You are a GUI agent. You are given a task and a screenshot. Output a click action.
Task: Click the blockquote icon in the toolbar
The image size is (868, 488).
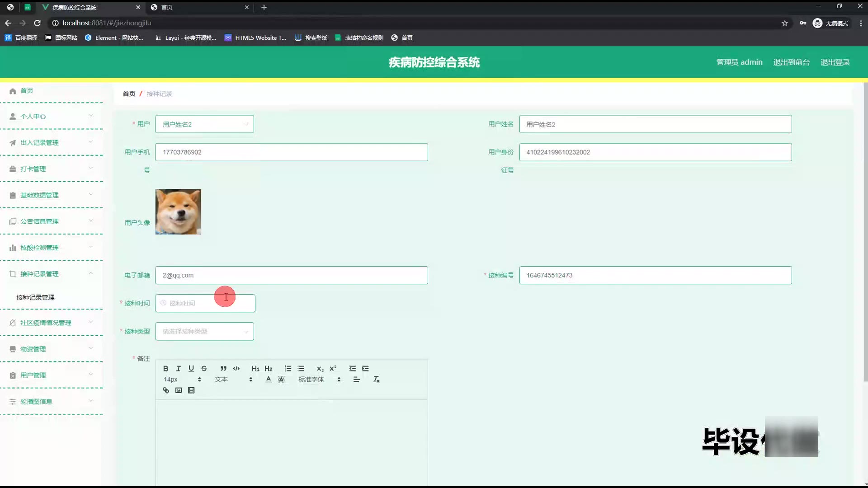point(223,369)
